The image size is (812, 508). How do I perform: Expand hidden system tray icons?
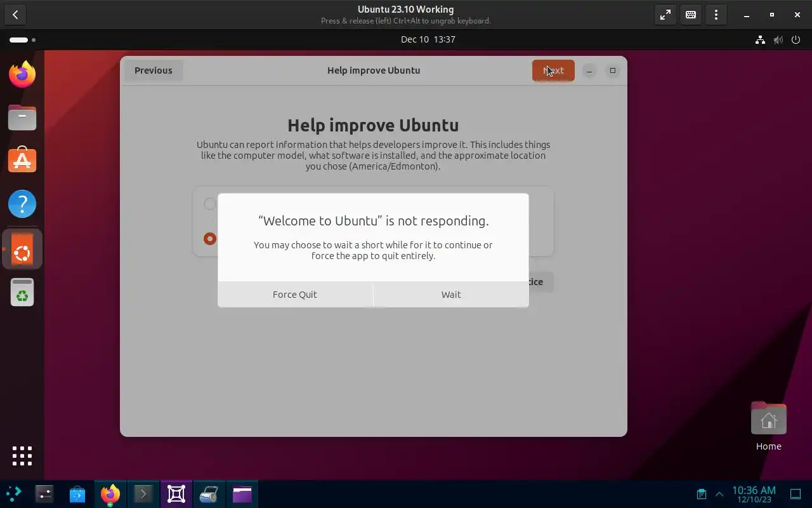point(719,494)
